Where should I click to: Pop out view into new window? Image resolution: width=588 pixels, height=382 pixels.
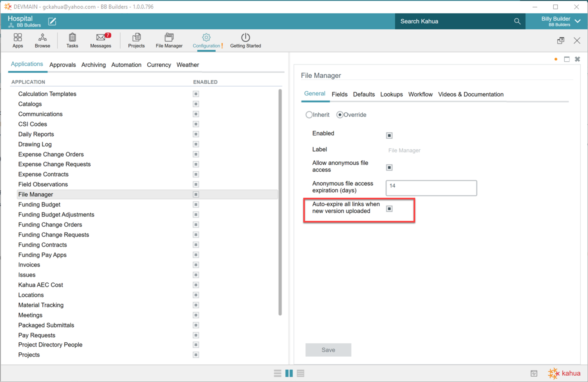pyautogui.click(x=561, y=41)
